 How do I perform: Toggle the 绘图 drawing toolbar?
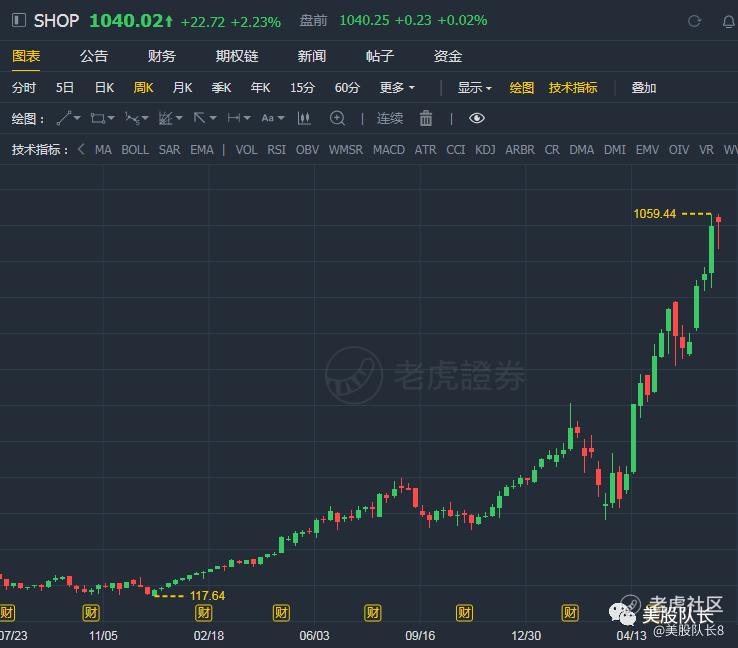pos(521,88)
